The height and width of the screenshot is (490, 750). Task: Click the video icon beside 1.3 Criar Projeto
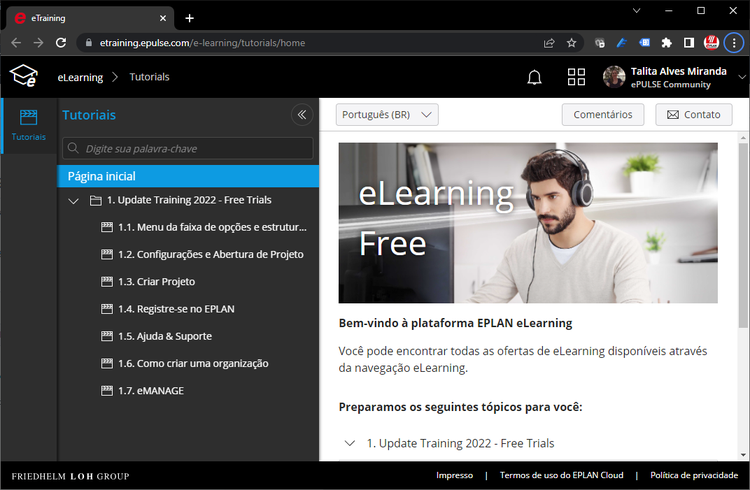coord(107,281)
